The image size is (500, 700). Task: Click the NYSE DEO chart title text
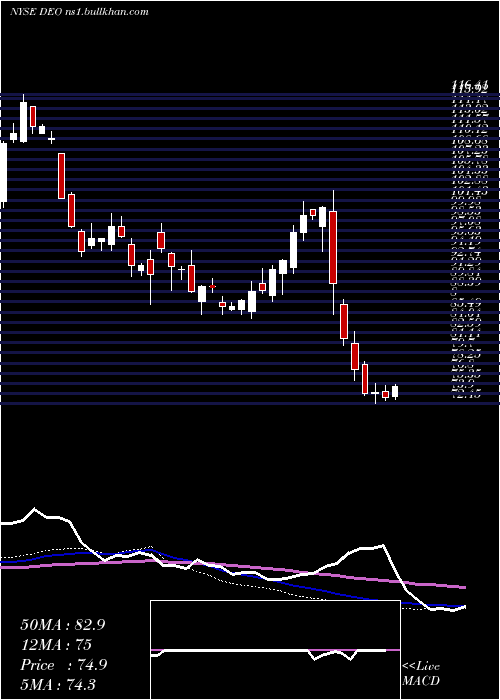(x=79, y=12)
